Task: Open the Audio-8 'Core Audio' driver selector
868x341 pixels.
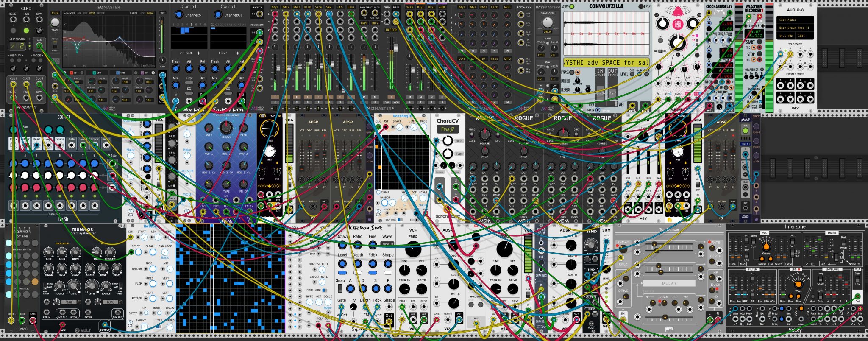Action: [x=795, y=20]
